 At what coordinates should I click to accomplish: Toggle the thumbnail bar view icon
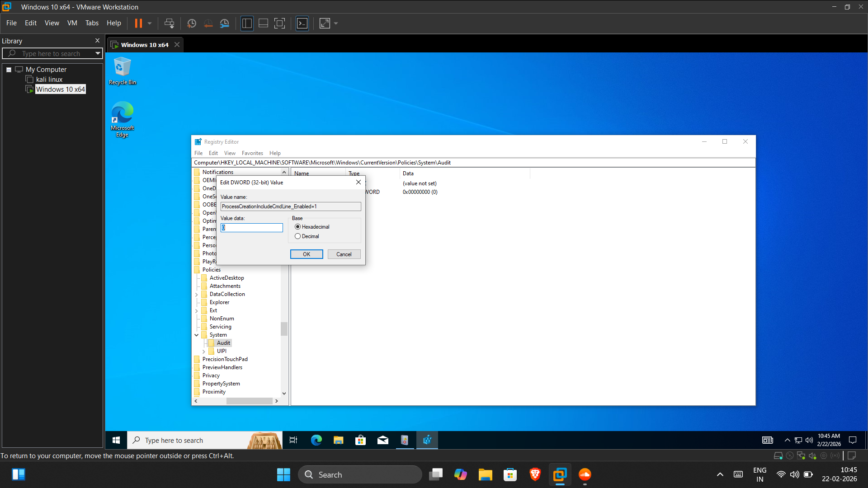click(x=263, y=23)
